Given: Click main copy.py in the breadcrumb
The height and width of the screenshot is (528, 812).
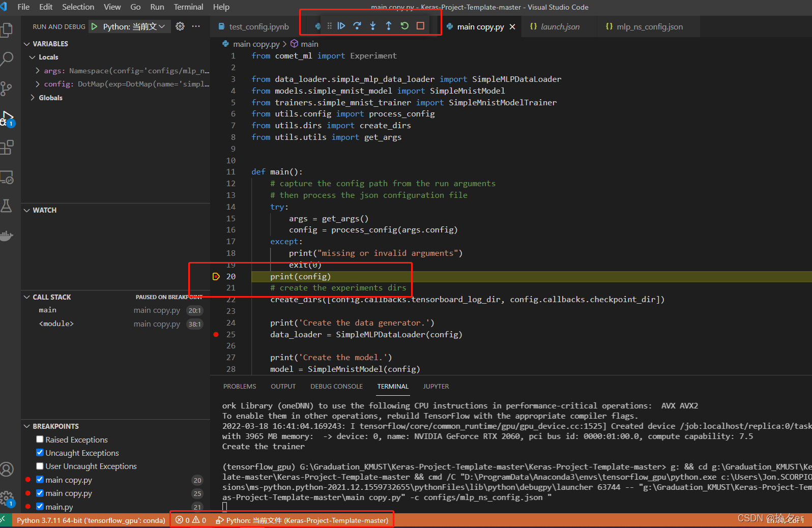Looking at the screenshot, I should (x=256, y=44).
